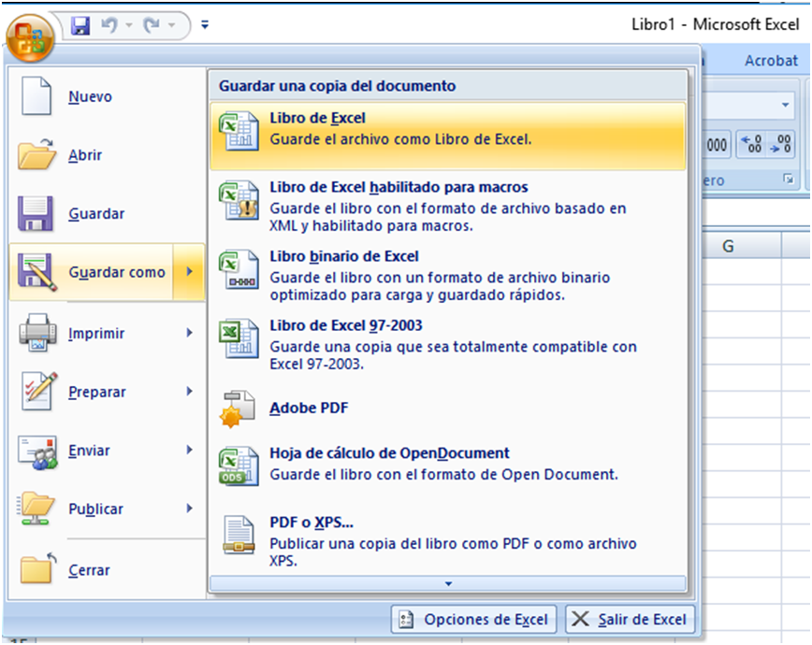Click the Increase Decimal icon
Image resolution: width=812 pixels, height=645 pixels.
[x=750, y=144]
